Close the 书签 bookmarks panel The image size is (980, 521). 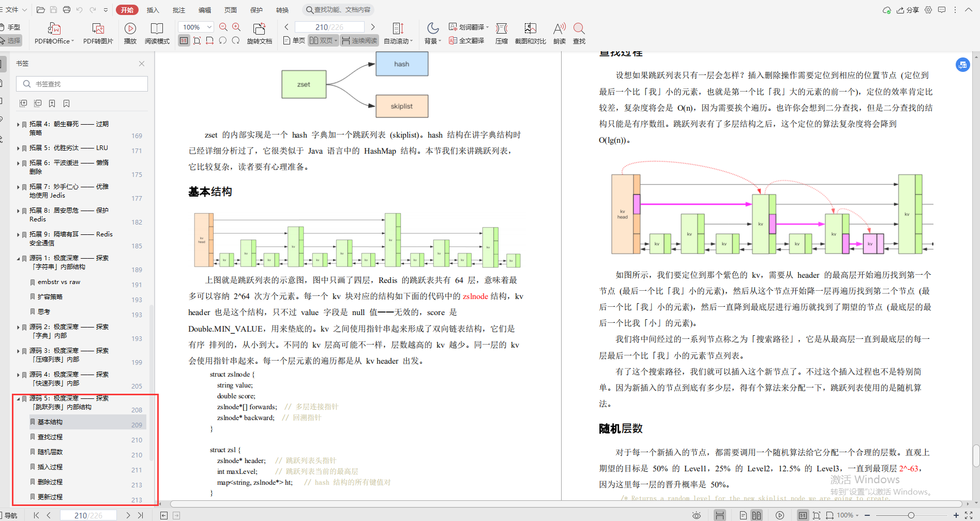(142, 64)
